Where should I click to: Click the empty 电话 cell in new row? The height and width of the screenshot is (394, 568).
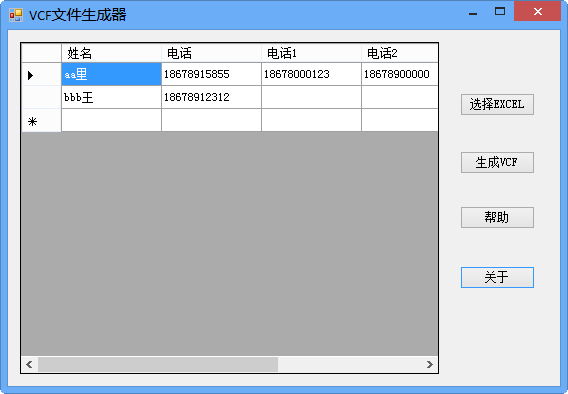click(211, 120)
